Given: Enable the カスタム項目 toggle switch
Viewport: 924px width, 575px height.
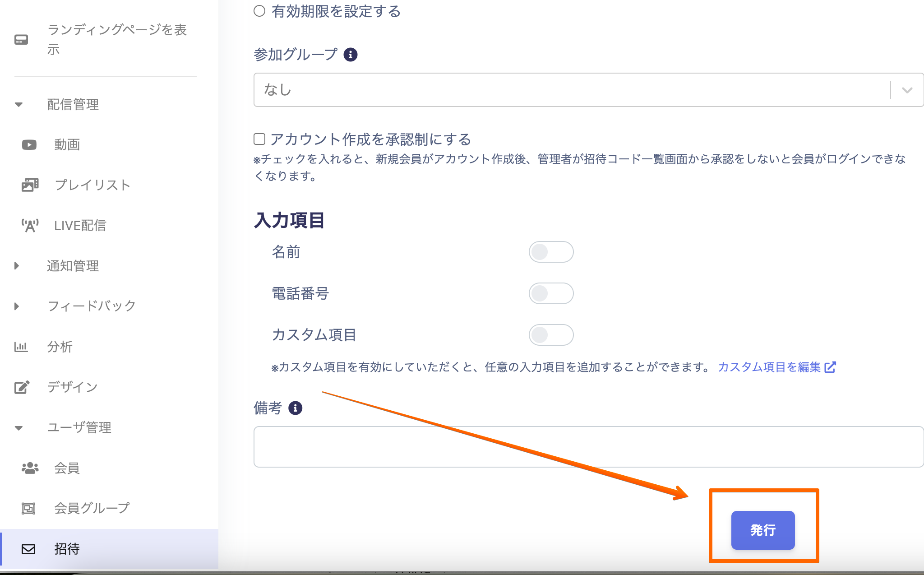Looking at the screenshot, I should [551, 335].
